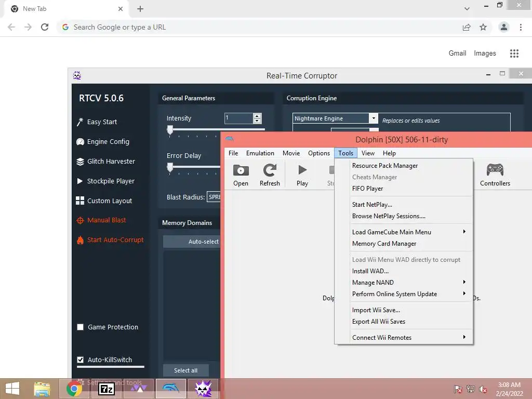Open Gmail link in Chrome
The width and height of the screenshot is (532, 399).
coord(457,54)
